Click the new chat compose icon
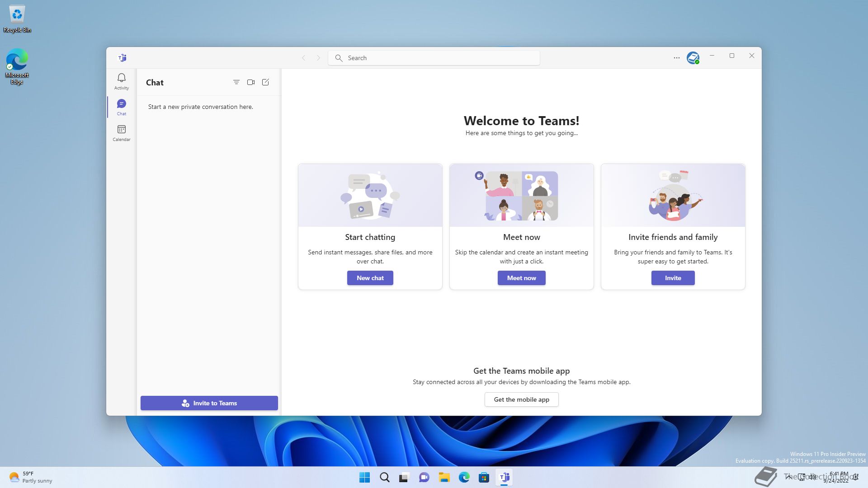Screen dimensions: 868x488 tap(265, 82)
